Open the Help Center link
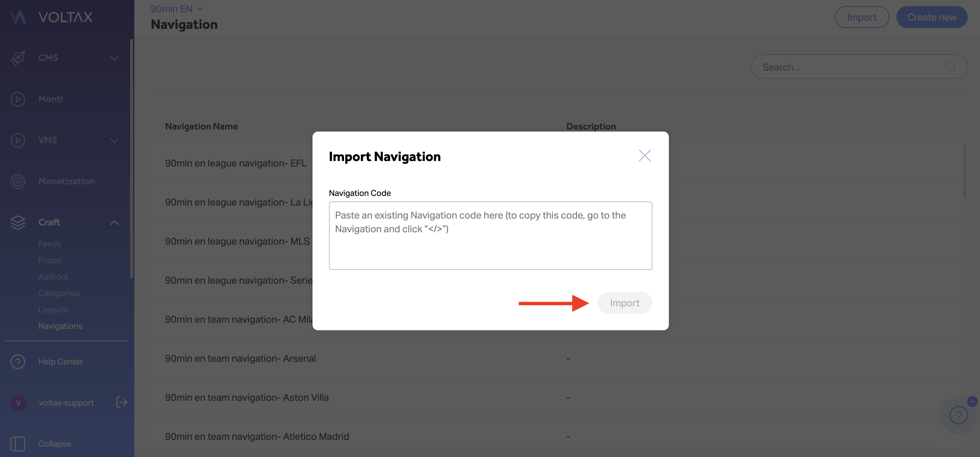Image resolution: width=980 pixels, height=457 pixels. (x=61, y=361)
